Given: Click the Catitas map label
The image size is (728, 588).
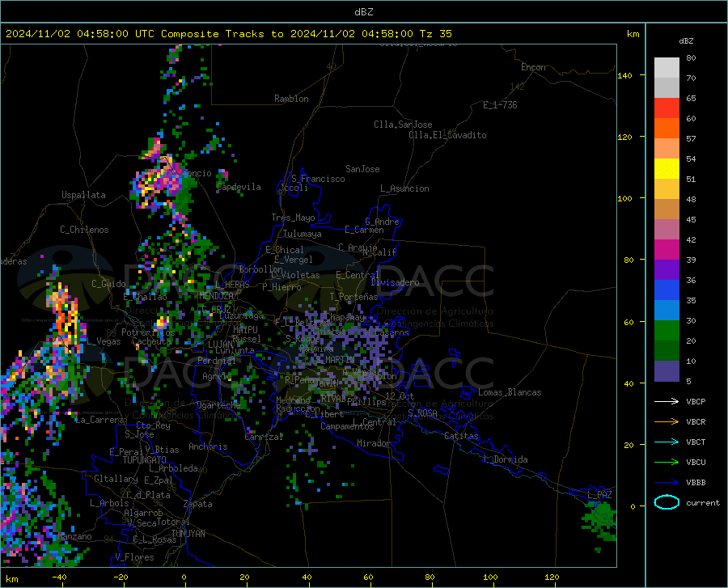Looking at the screenshot, I should tap(461, 436).
